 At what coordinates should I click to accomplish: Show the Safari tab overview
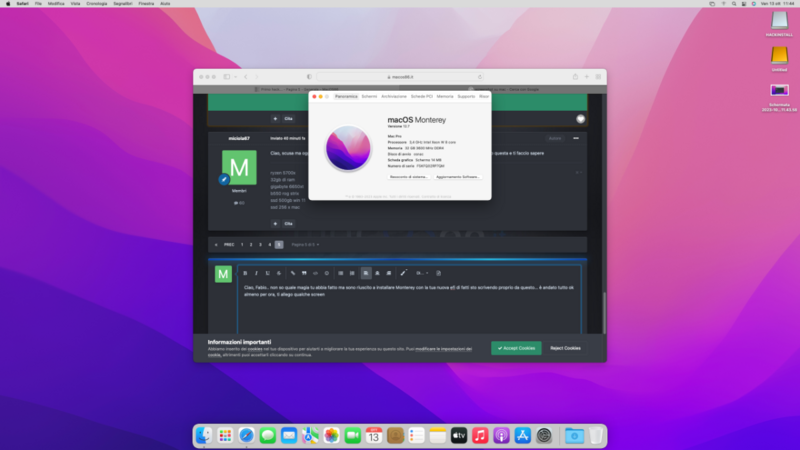598,77
